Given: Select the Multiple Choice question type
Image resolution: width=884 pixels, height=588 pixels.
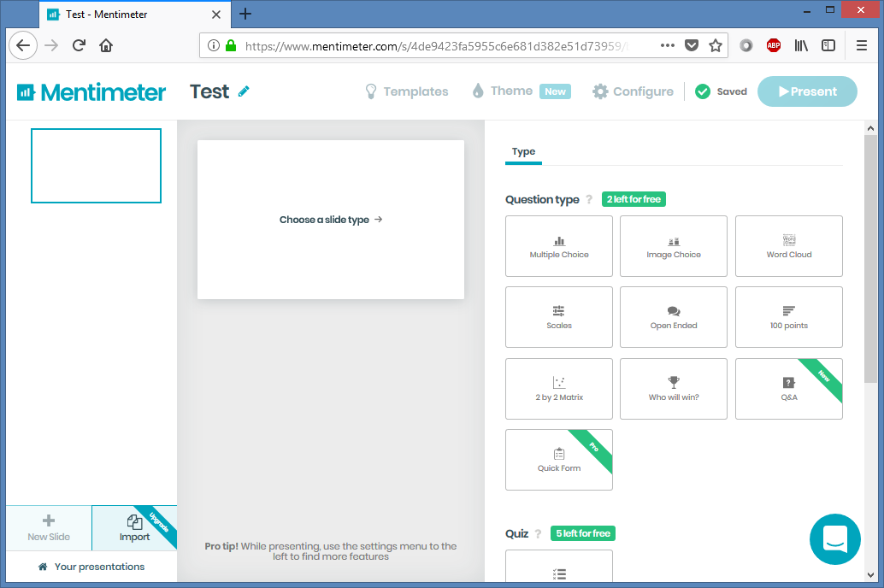Looking at the screenshot, I should pyautogui.click(x=558, y=246).
